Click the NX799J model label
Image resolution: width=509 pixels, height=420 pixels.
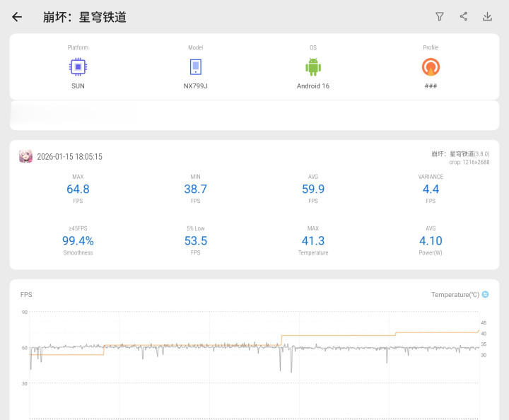(195, 86)
